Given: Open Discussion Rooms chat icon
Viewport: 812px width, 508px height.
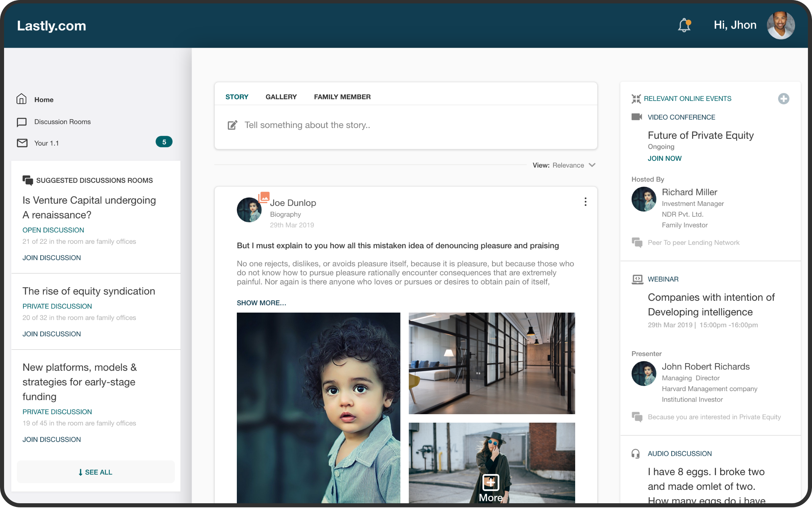Looking at the screenshot, I should tap(22, 122).
